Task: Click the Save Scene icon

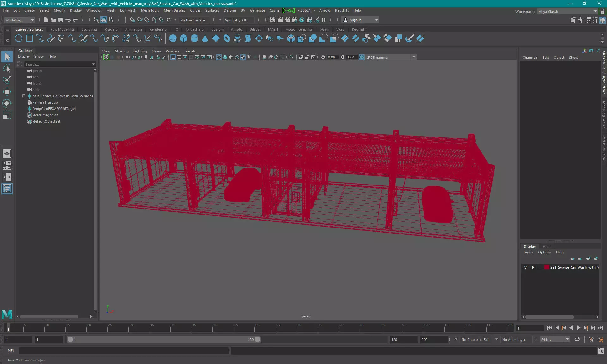Action: [x=61, y=20]
